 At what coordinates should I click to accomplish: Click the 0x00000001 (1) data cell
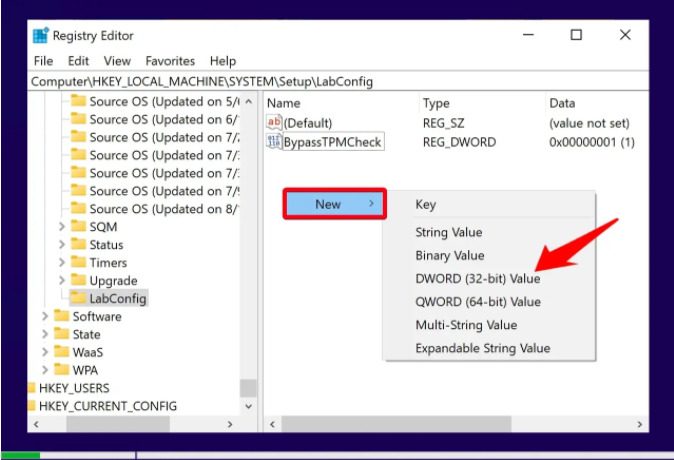tap(592, 142)
